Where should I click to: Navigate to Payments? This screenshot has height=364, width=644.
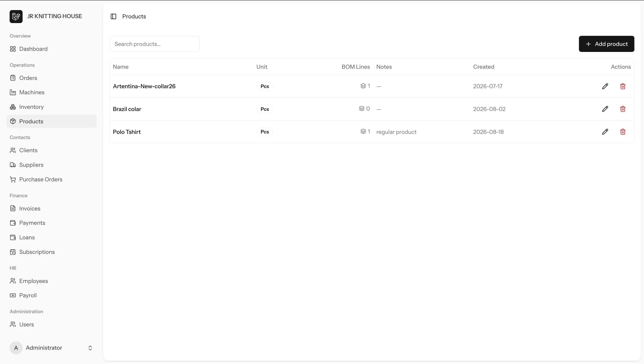coord(51,223)
